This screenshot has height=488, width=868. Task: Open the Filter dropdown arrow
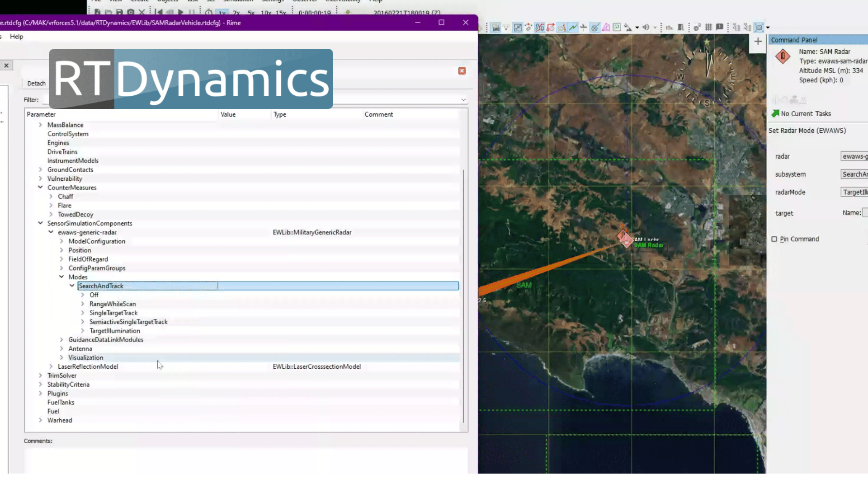click(463, 99)
